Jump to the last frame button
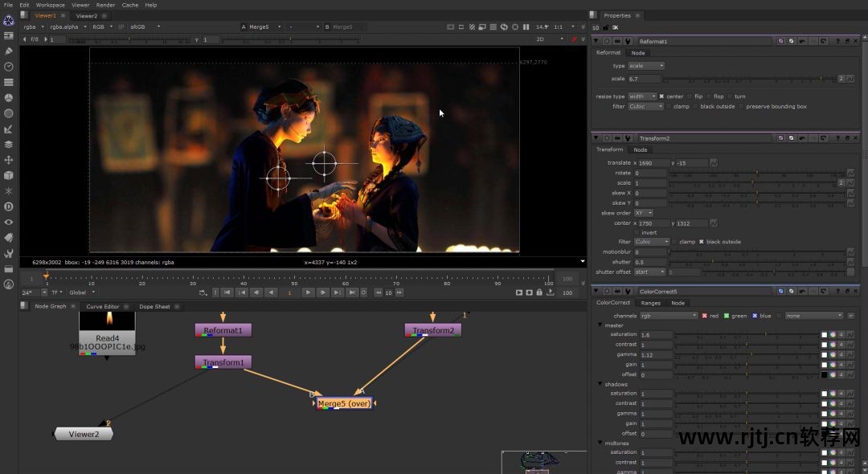The height and width of the screenshot is (474, 868). coord(352,292)
